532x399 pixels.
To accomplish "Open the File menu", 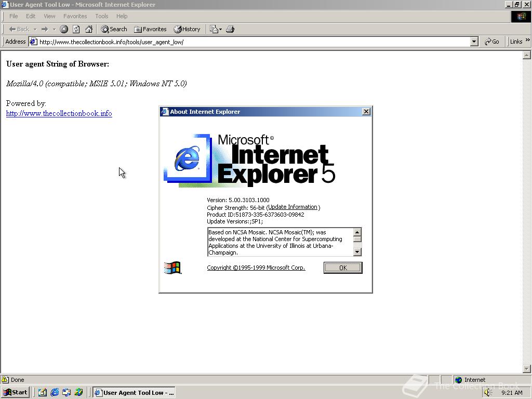I will click(14, 16).
